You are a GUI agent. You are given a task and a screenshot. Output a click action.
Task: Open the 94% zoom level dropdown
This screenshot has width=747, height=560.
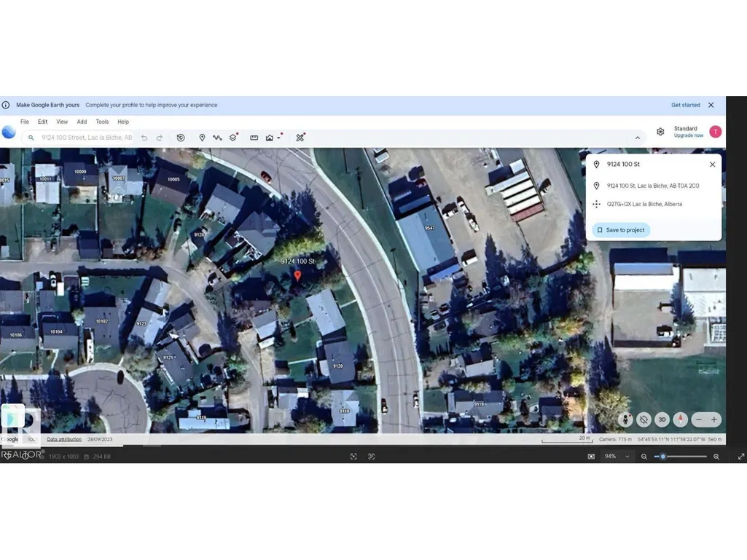pyautogui.click(x=617, y=456)
